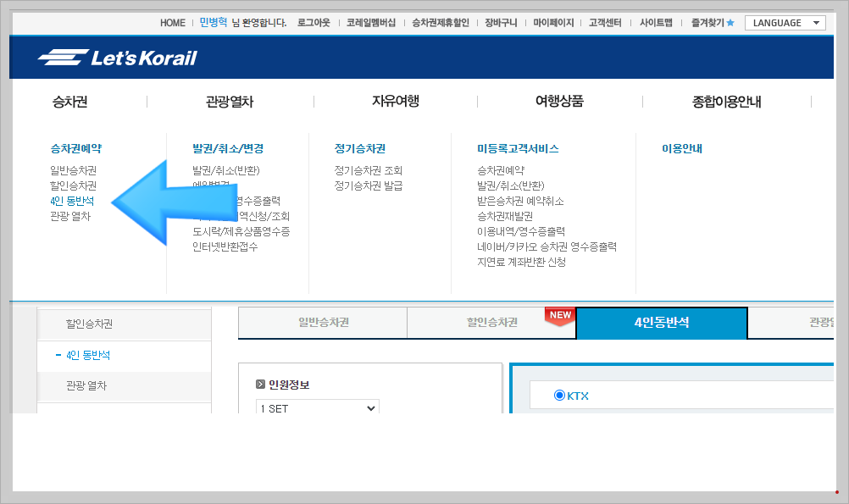This screenshot has width=849, height=504.
Task: Switch to the 할인승차권 tab
Action: click(491, 323)
